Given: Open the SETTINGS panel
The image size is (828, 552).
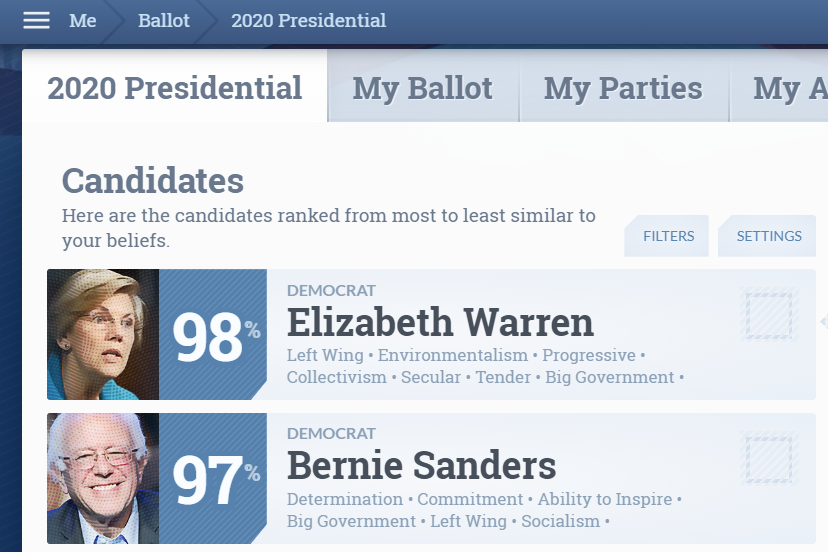Looking at the screenshot, I should 767,236.
